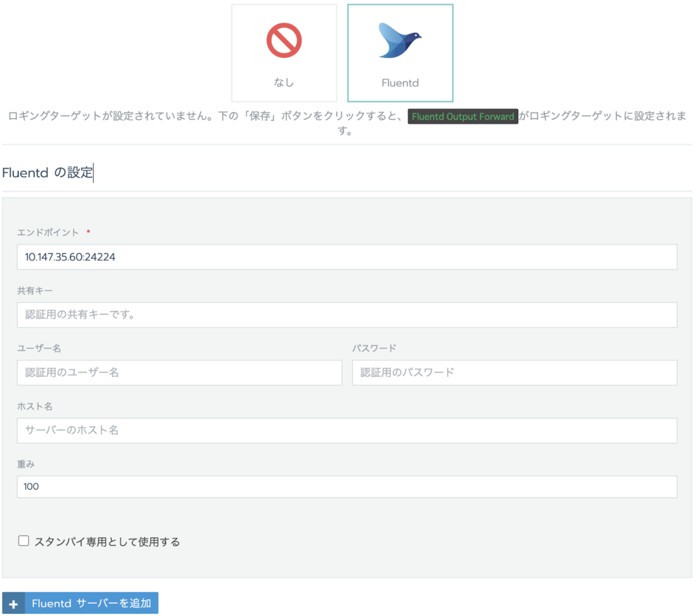The height and width of the screenshot is (616, 700).
Task: Click the エンドポイント label
Action: coord(48,232)
